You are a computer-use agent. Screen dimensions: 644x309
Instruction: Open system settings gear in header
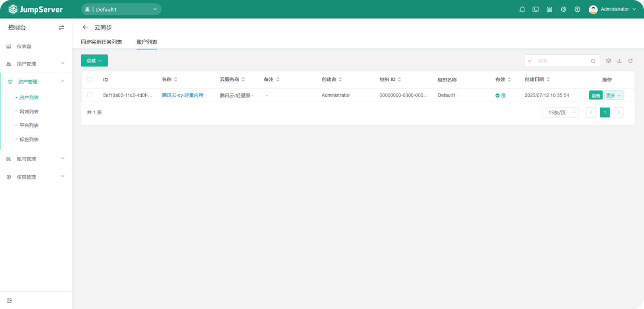(x=563, y=9)
